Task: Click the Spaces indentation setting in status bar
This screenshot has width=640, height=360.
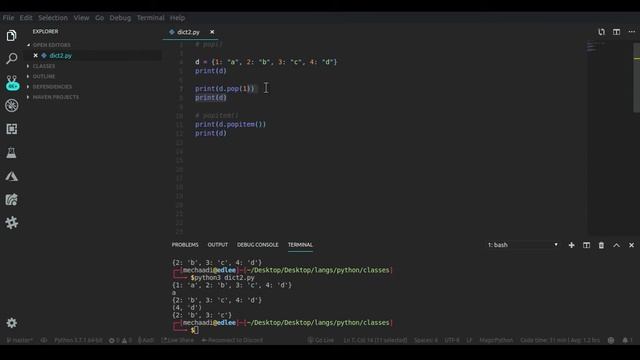Action: pos(426,340)
